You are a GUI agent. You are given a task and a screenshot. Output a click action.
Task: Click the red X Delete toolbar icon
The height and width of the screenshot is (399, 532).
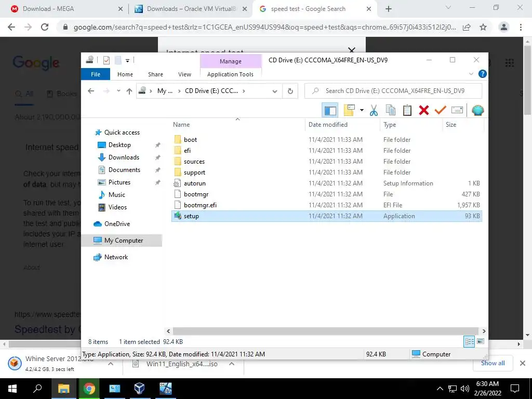424,110
